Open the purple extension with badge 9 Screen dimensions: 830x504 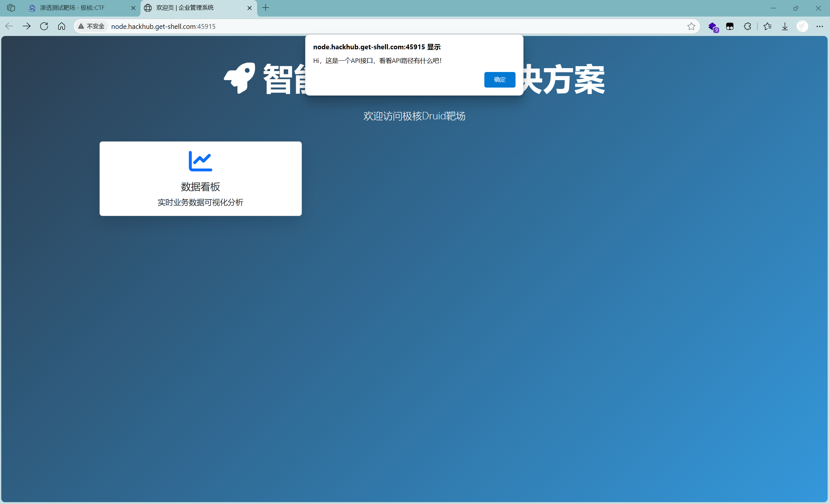[x=712, y=26]
